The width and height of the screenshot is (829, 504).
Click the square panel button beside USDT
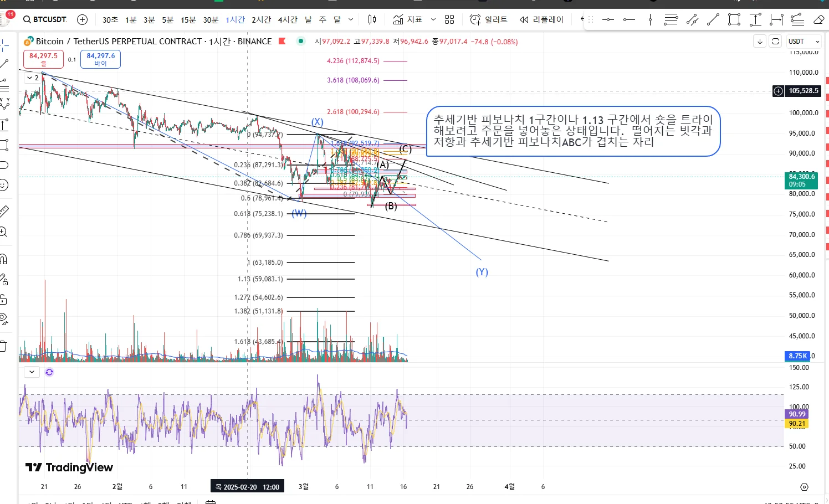pos(776,42)
